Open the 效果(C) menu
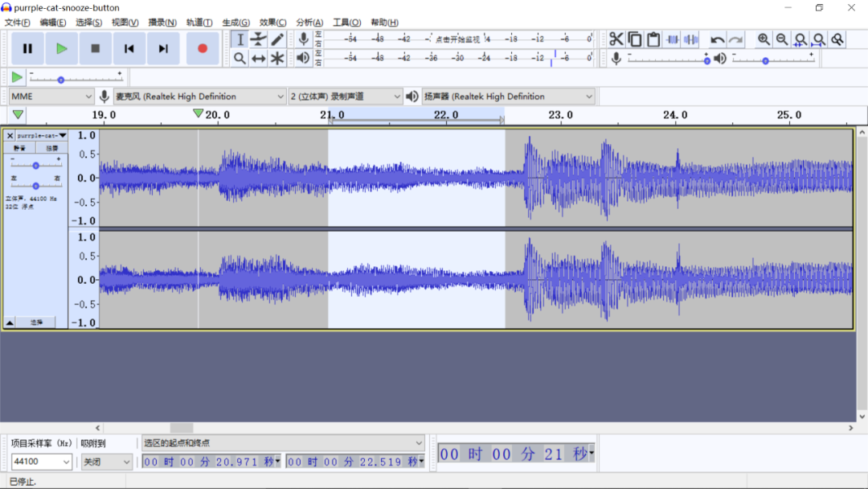This screenshot has width=868, height=489. point(273,23)
